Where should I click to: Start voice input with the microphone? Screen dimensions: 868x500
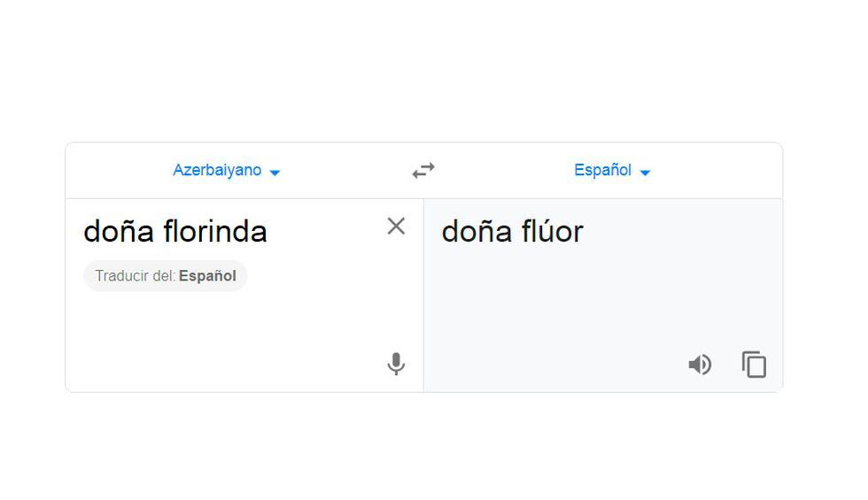396,364
